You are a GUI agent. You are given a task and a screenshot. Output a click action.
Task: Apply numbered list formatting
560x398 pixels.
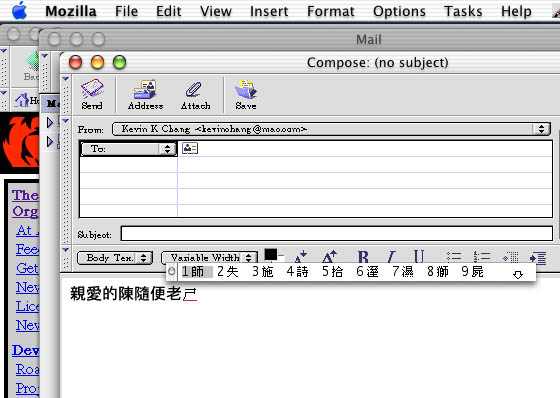481,257
